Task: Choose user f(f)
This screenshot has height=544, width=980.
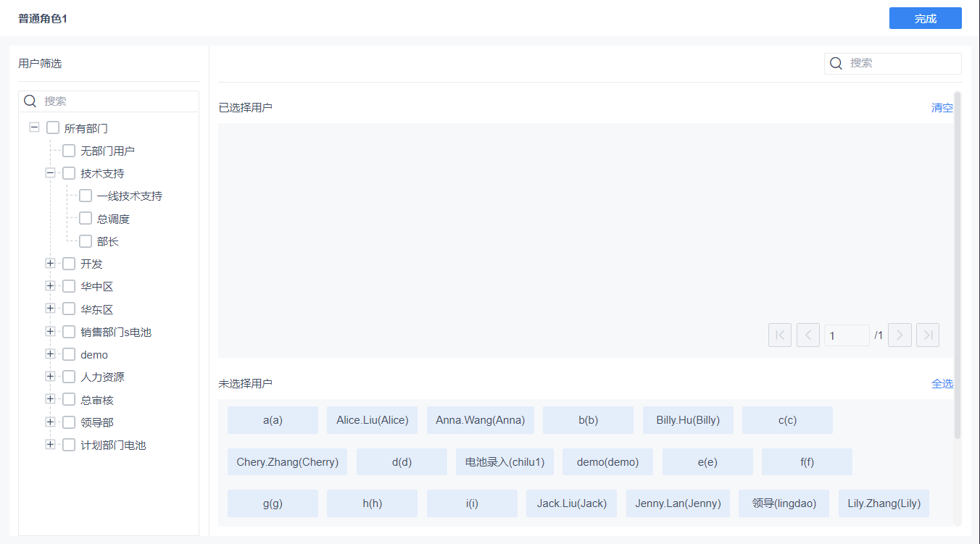Action: [x=807, y=462]
